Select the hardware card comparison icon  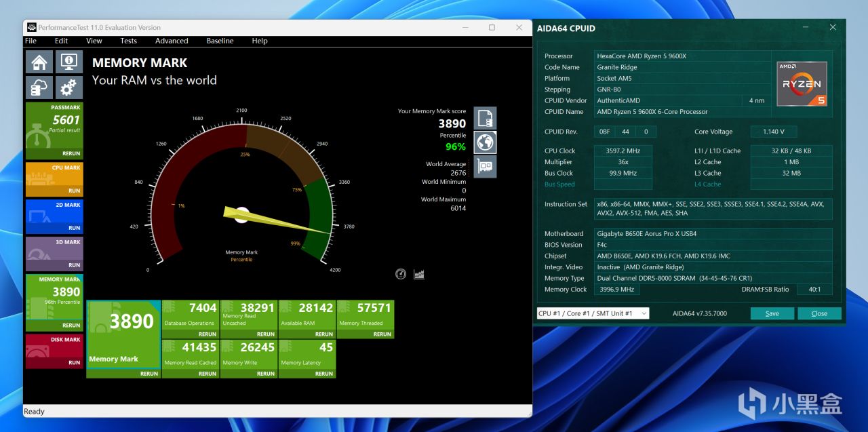pyautogui.click(x=485, y=166)
